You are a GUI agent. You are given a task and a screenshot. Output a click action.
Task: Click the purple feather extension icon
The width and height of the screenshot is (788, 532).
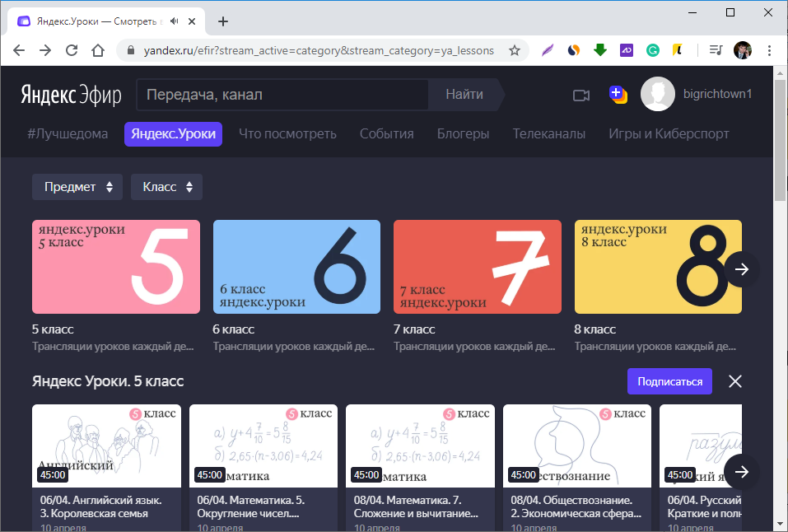coord(548,50)
